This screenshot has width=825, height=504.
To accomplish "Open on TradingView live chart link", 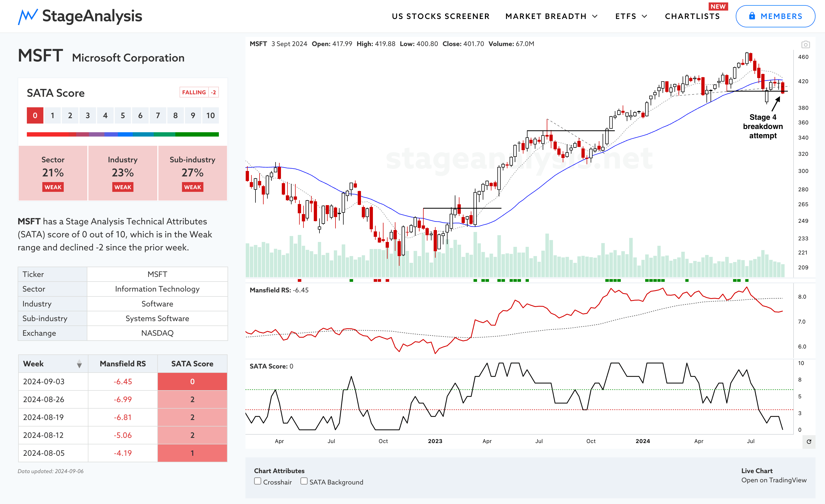I will click(773, 480).
